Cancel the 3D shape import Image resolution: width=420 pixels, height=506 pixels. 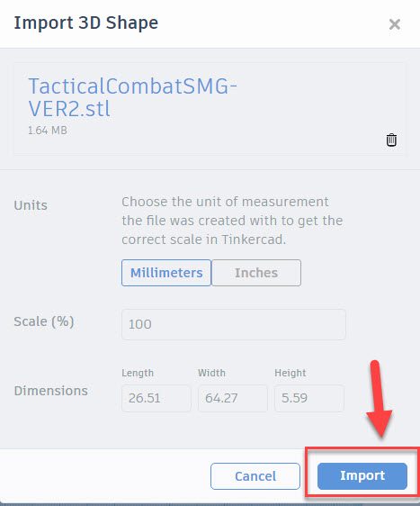point(255,476)
